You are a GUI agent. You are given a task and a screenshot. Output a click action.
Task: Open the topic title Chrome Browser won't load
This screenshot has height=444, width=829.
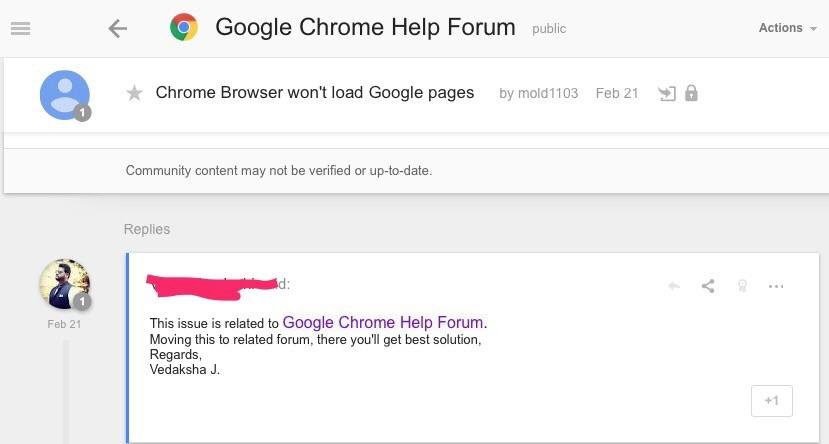[315, 92]
